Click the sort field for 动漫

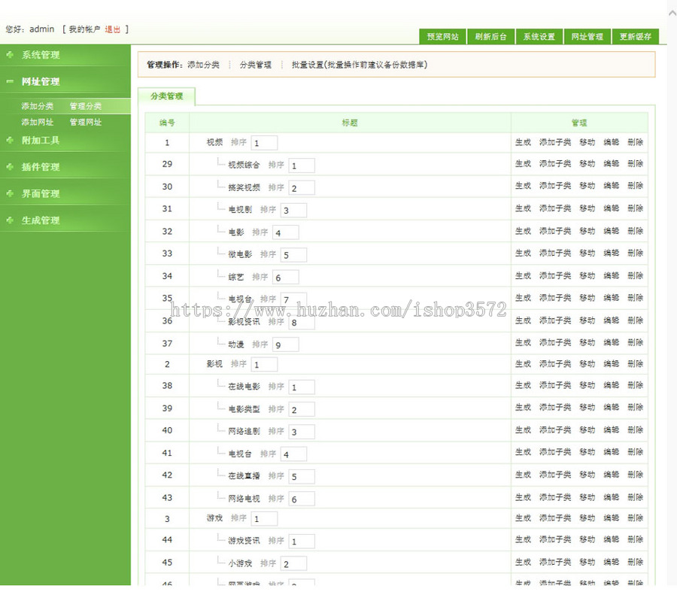[x=285, y=344]
